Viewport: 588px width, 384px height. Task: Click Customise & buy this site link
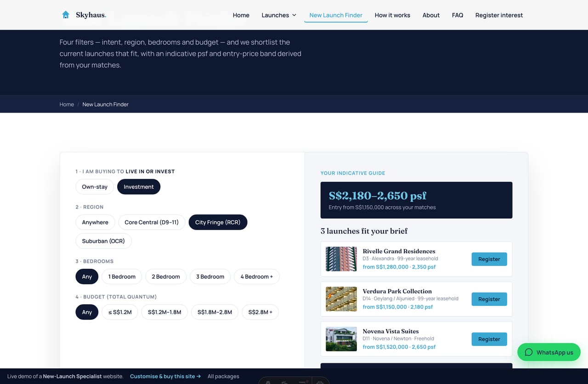pos(165,376)
